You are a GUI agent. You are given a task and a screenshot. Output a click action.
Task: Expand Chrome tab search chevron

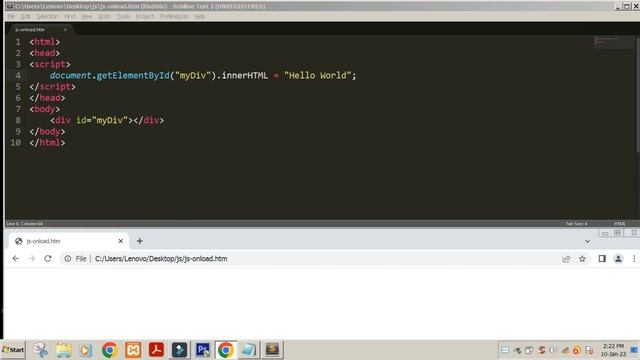(587, 241)
